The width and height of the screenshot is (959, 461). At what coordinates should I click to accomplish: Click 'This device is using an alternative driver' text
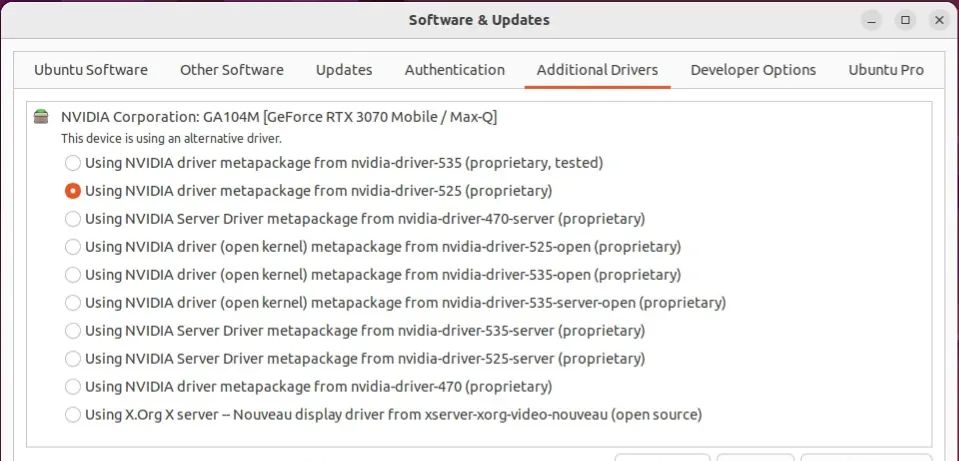[x=171, y=139]
